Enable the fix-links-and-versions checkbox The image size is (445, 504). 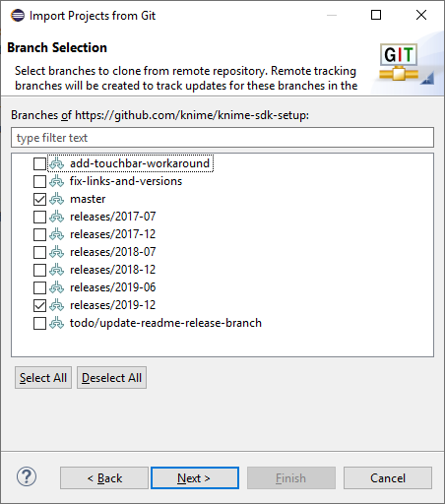click(39, 181)
